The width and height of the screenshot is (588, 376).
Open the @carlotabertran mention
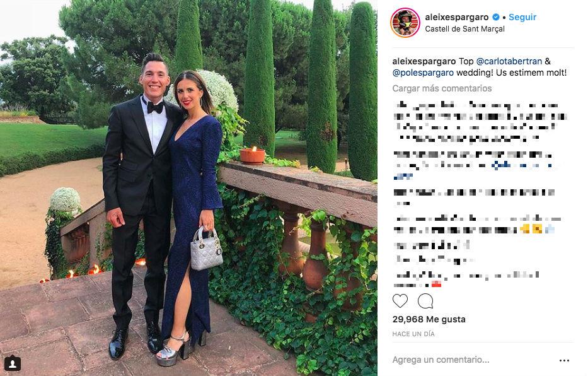(509, 62)
